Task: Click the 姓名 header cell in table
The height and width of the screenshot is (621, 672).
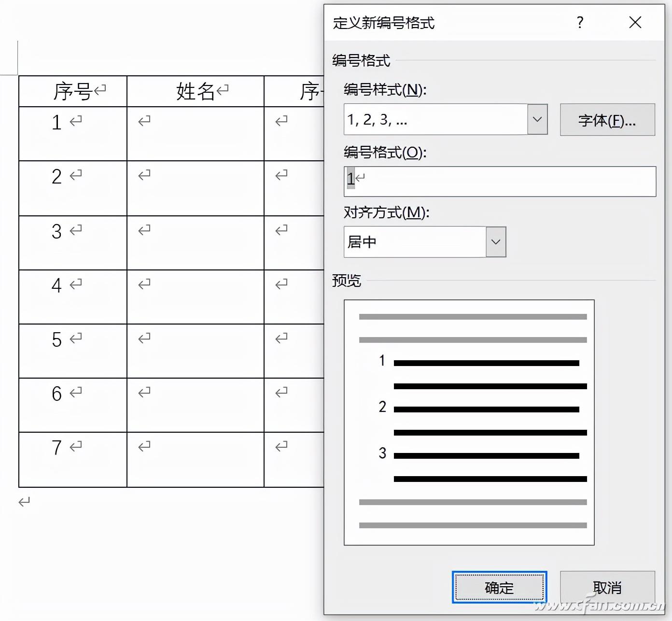Action: click(x=196, y=91)
